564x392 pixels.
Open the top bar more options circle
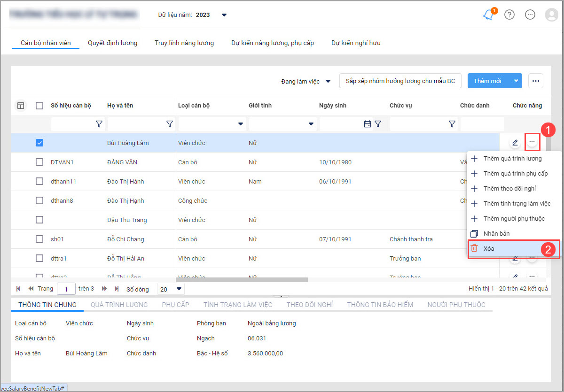click(x=530, y=15)
